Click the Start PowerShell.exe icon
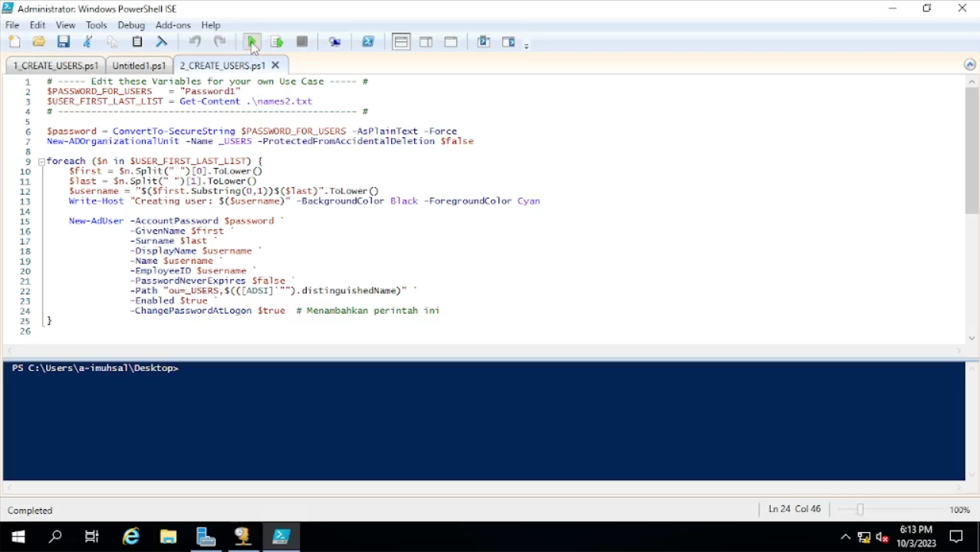 point(368,42)
